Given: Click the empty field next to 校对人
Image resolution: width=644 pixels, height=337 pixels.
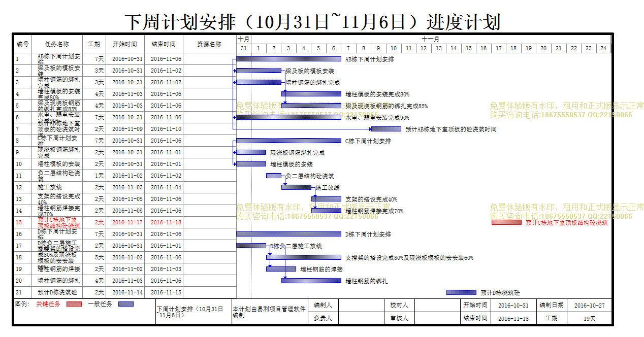Looking at the screenshot, I should (x=437, y=305).
